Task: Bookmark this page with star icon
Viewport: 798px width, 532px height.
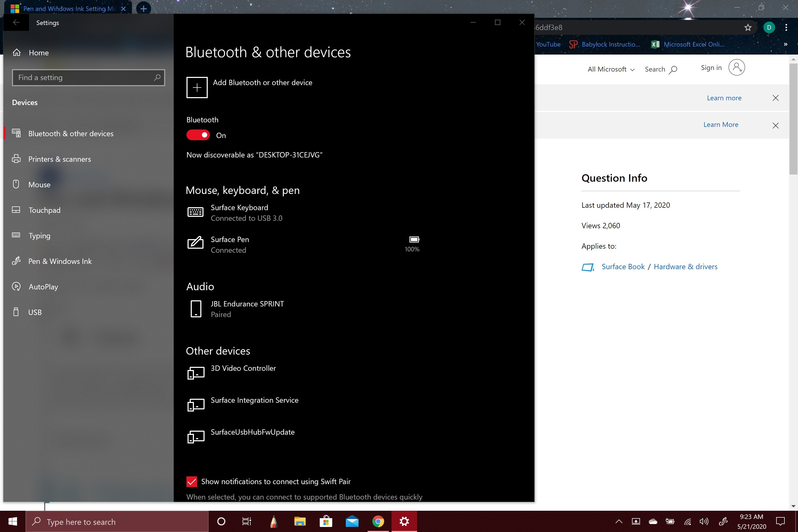Action: click(x=748, y=27)
